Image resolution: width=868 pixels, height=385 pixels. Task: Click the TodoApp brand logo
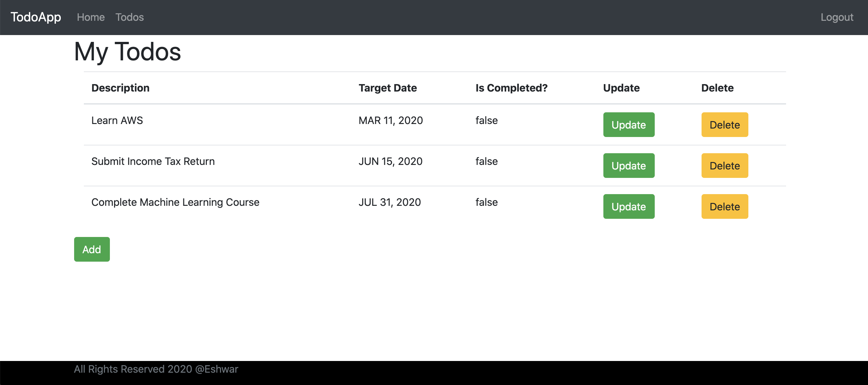click(36, 17)
